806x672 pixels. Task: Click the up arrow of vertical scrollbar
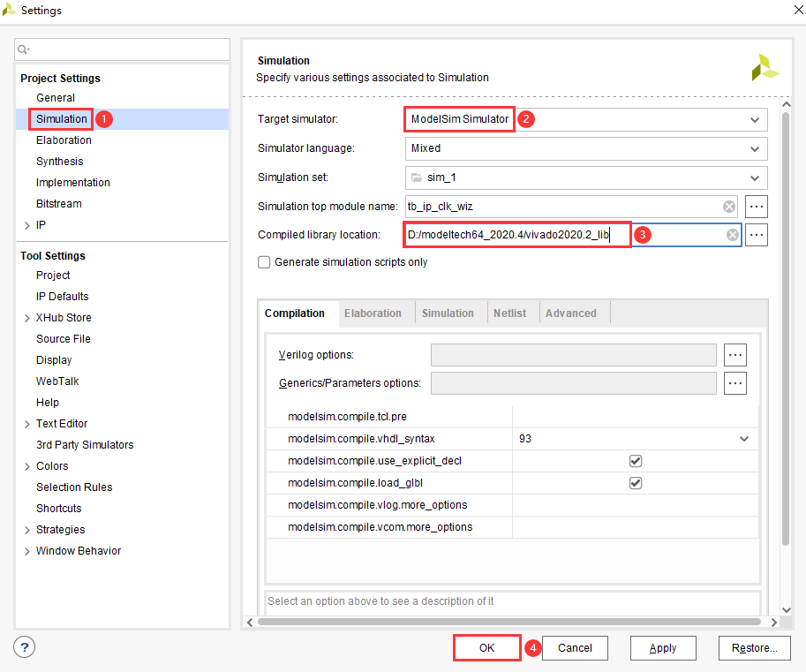click(786, 104)
